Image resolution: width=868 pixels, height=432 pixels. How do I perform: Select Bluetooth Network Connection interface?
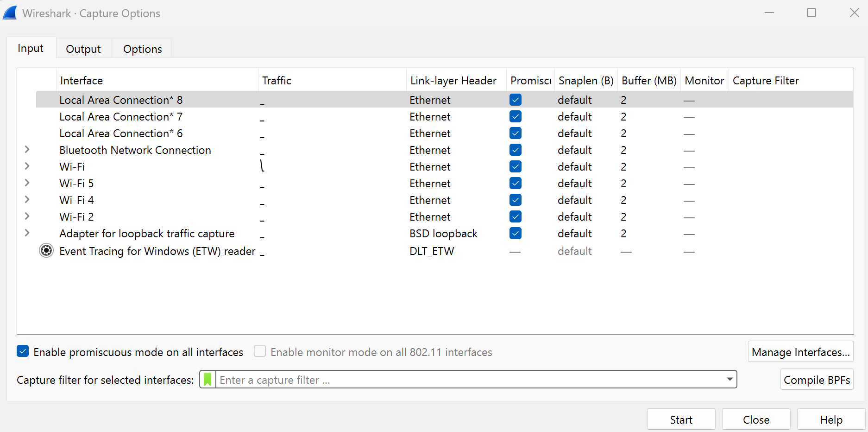pos(135,150)
